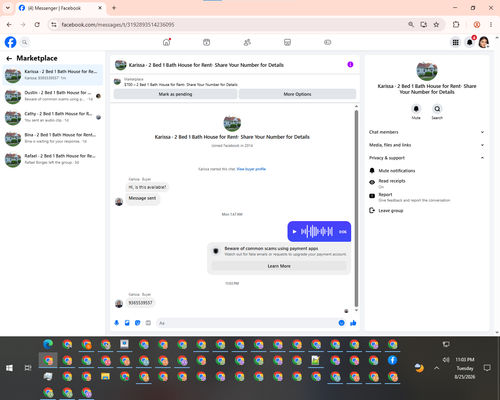Click More Options button

(297, 94)
